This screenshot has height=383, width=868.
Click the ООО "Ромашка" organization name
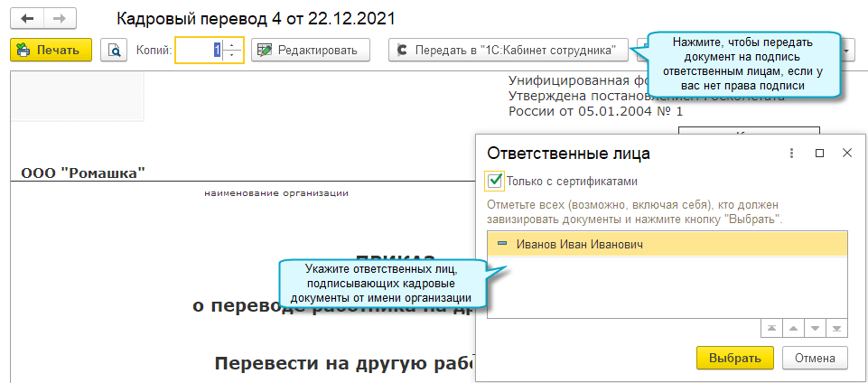tap(83, 173)
